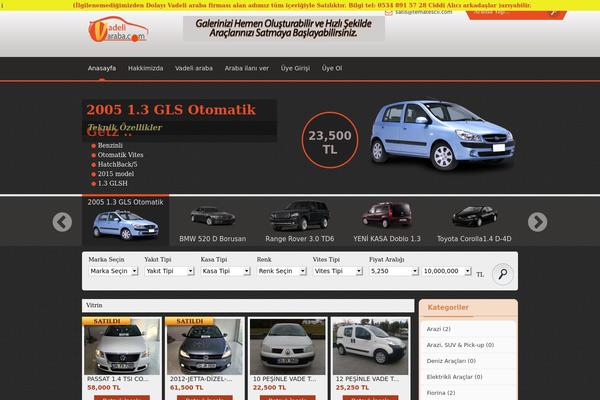Go to next car in carousel
The image size is (600, 400).
pyautogui.click(x=537, y=222)
